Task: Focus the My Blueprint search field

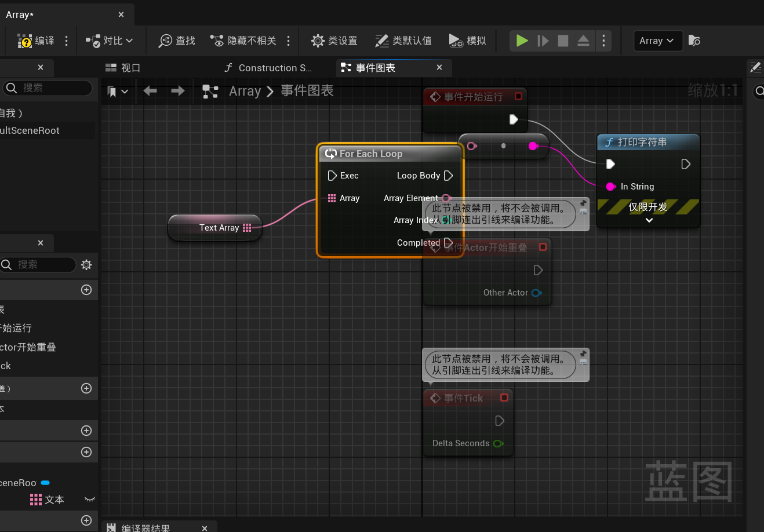Action: coord(38,265)
